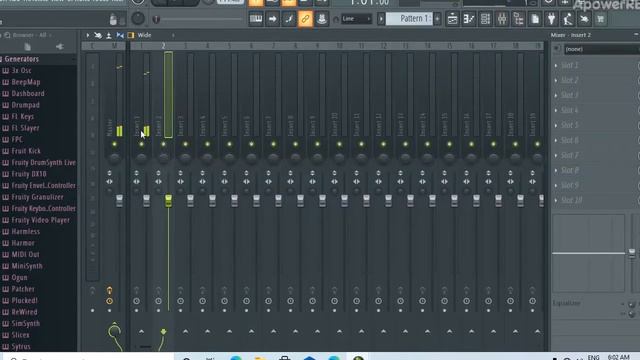Expand Slot 2 arrow in effects rack
640x360 pixels.
pos(556,80)
